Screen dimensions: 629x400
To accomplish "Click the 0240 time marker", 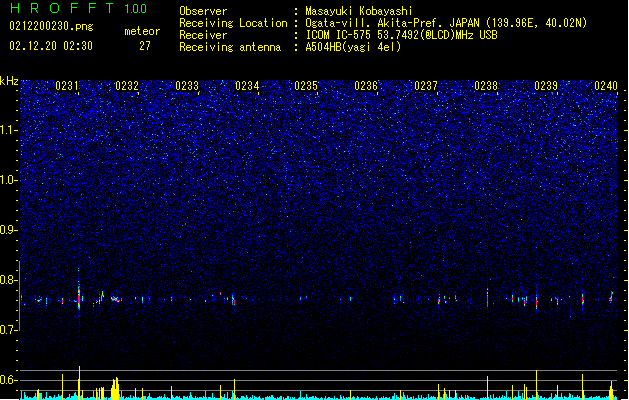I will 606,86.
